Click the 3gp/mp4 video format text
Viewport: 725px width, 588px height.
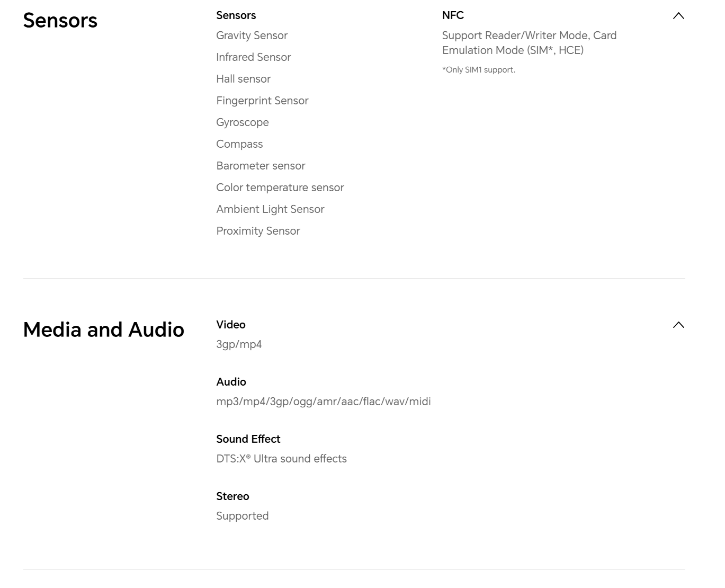coord(239,344)
